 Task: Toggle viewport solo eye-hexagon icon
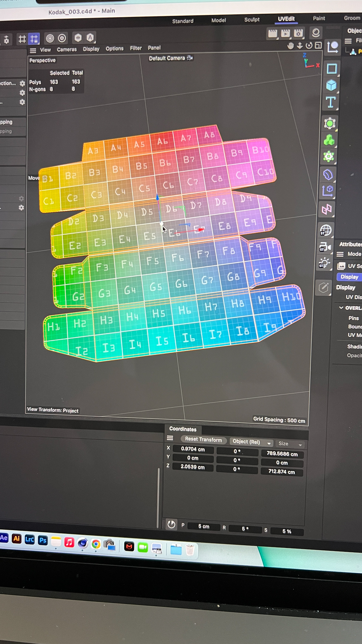78,38
